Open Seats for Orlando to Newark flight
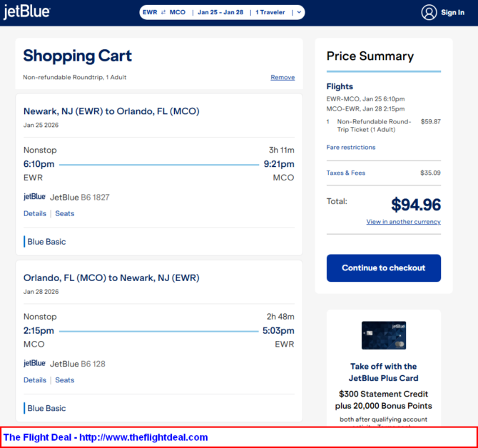Viewport: 478px width, 448px height. tap(64, 380)
